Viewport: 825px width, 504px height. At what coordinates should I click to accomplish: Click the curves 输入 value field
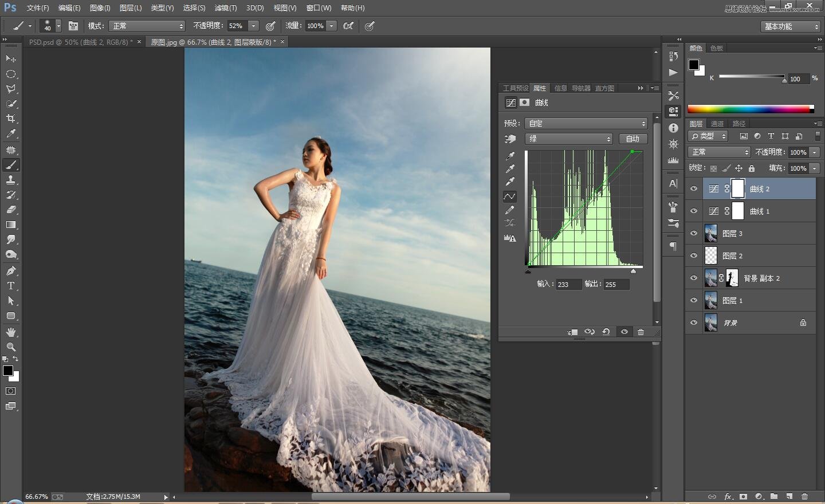click(x=568, y=285)
